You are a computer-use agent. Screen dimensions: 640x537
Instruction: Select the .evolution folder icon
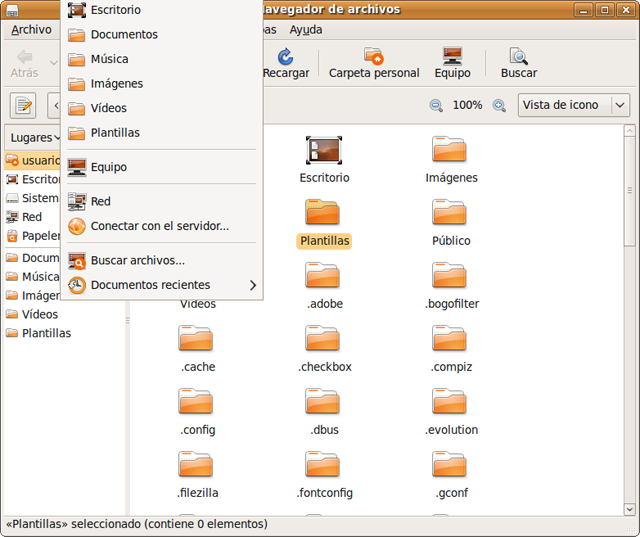[450, 402]
